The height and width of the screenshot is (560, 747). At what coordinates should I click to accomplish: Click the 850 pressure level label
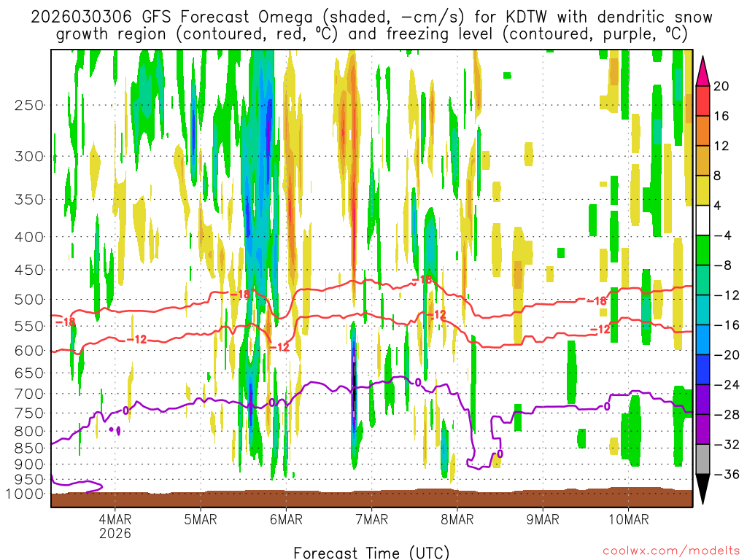pos(29,448)
